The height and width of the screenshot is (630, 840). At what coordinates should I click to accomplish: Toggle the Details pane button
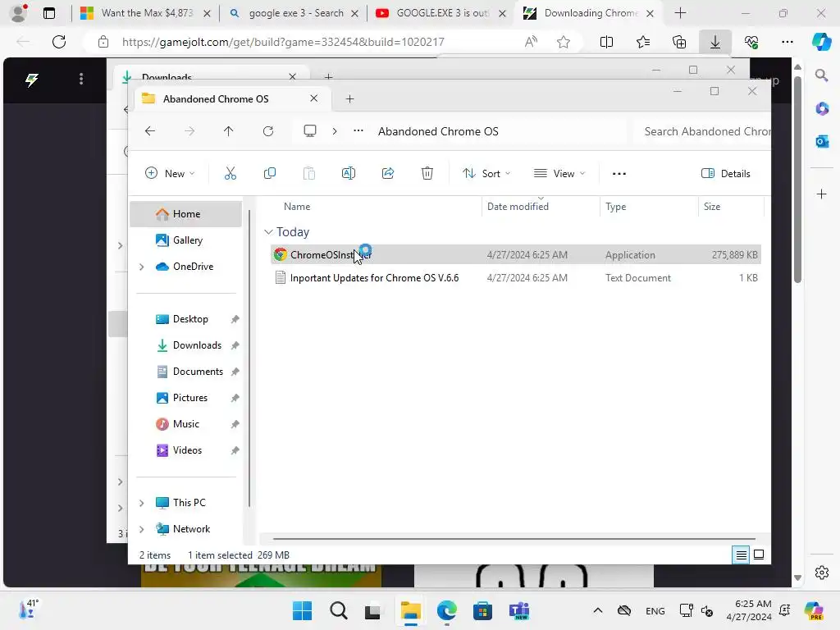pyautogui.click(x=726, y=174)
